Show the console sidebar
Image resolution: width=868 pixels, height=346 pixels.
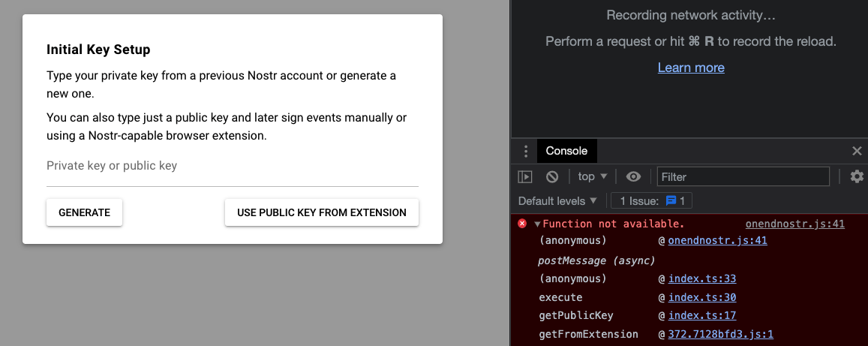click(x=525, y=176)
